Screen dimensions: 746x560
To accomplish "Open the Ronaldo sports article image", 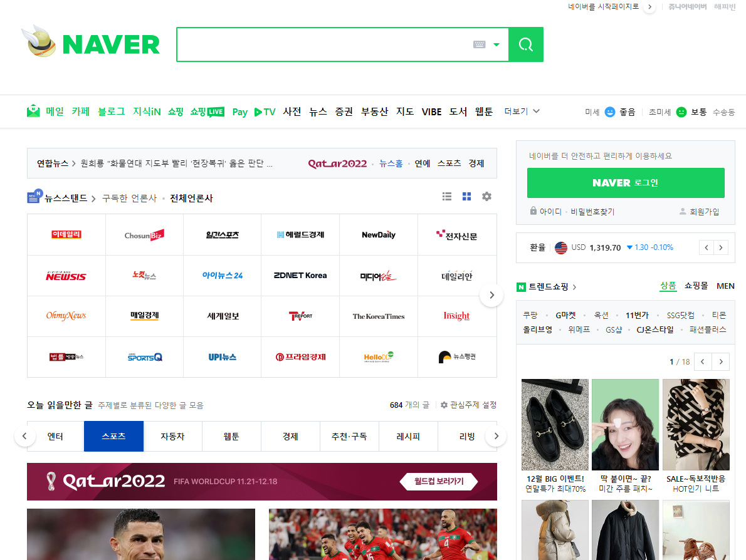I will pyautogui.click(x=141, y=534).
